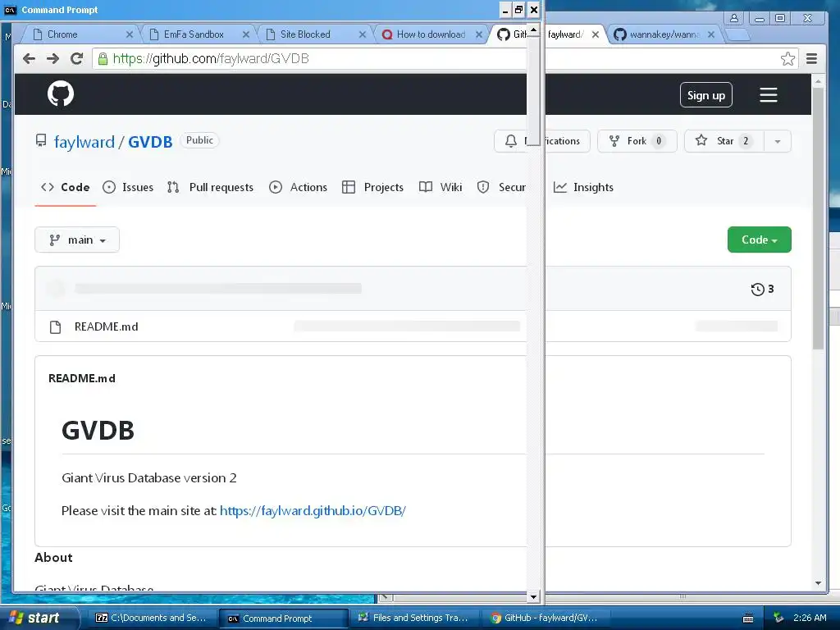Viewport: 840px width, 630px height.
Task: Click the Chrome forward arrow
Action: point(52,58)
